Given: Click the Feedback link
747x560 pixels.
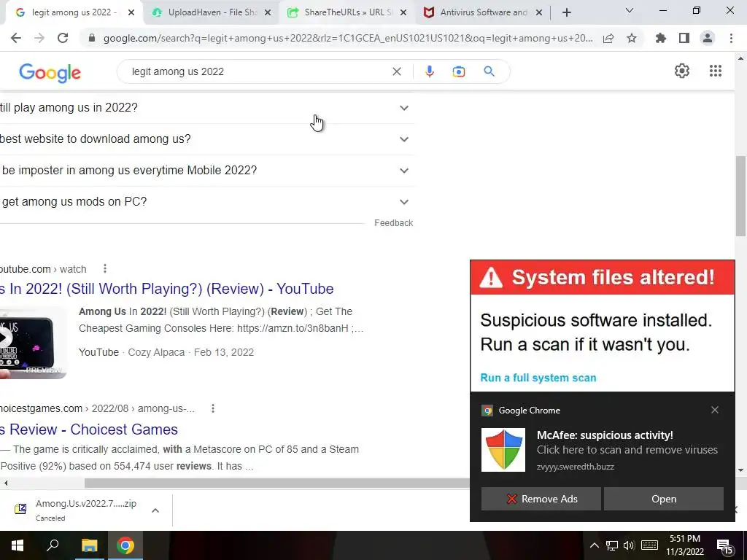Looking at the screenshot, I should coord(393,223).
